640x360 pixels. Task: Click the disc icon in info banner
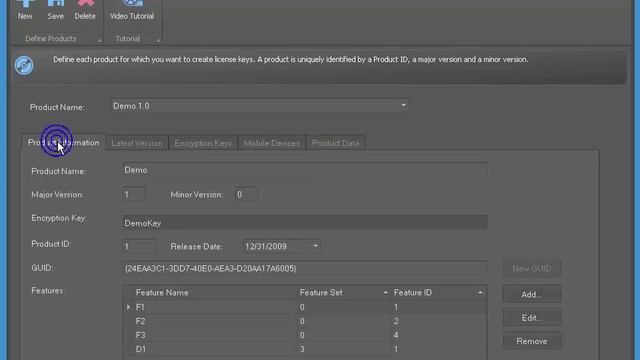pyautogui.click(x=24, y=65)
